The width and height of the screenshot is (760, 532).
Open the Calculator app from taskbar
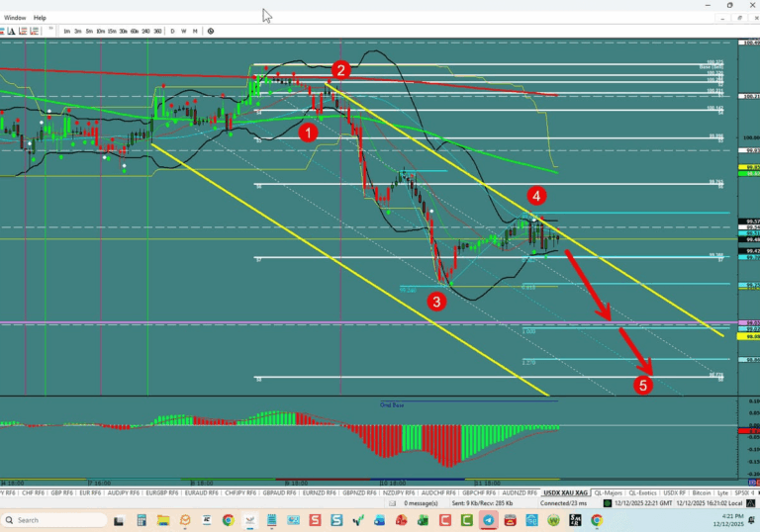click(x=142, y=520)
